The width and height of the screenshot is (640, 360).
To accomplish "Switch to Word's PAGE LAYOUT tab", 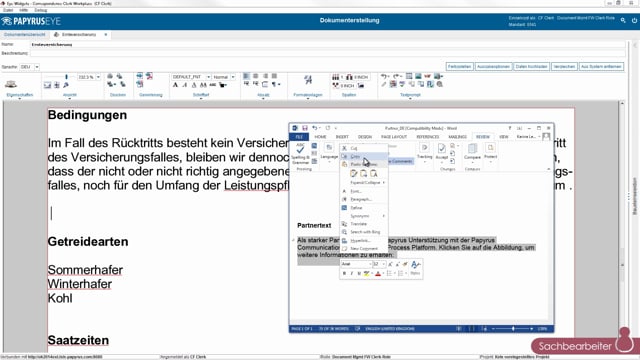I will point(394,137).
